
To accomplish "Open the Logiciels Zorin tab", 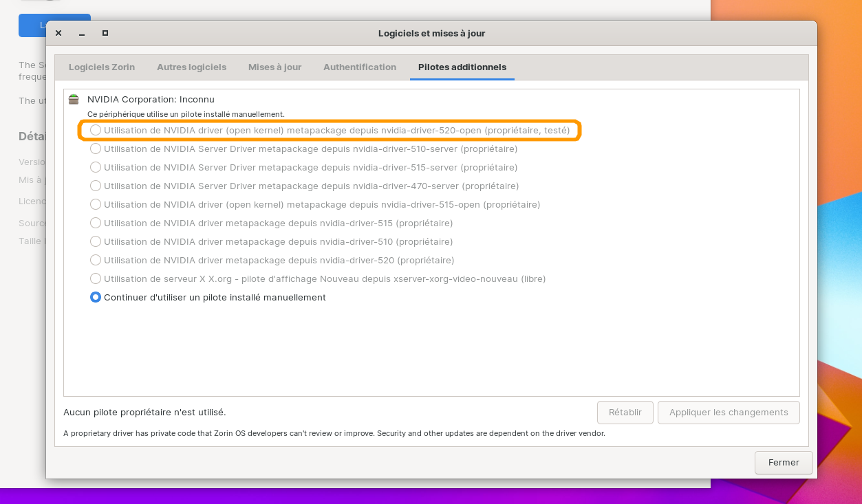I will [102, 67].
